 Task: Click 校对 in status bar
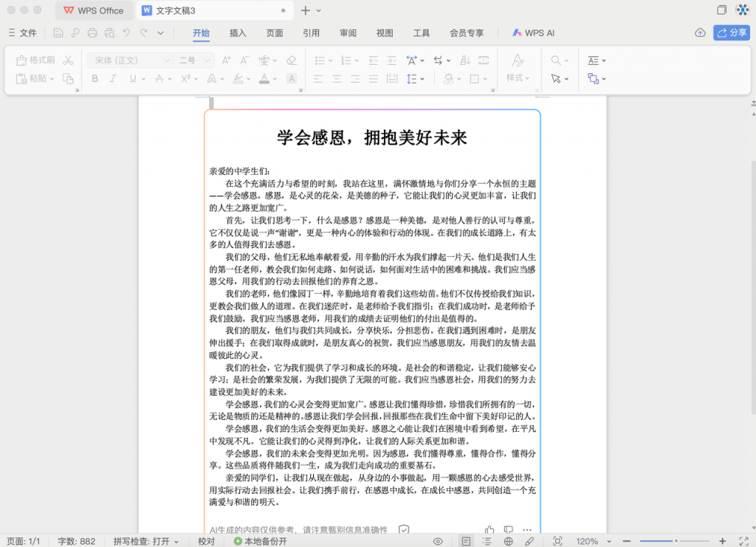click(207, 541)
